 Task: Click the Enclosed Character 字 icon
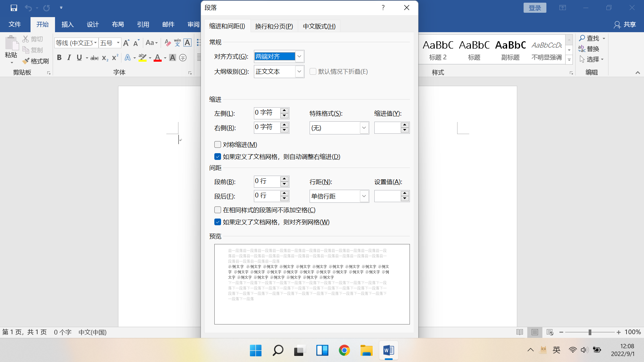click(183, 58)
